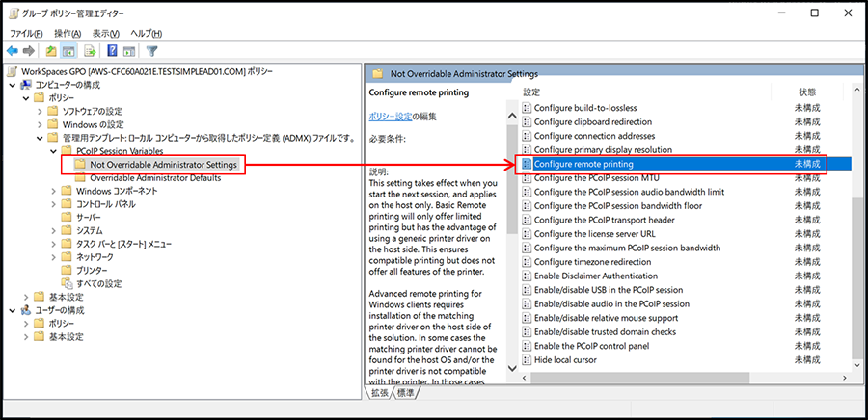Click settings list vertical scroll-down arrow
This screenshot has height=420, width=868.
coord(857,367)
